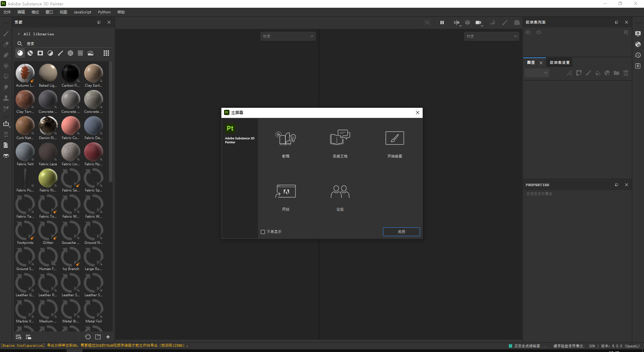Open the Clone stamp tool

pos(6,98)
